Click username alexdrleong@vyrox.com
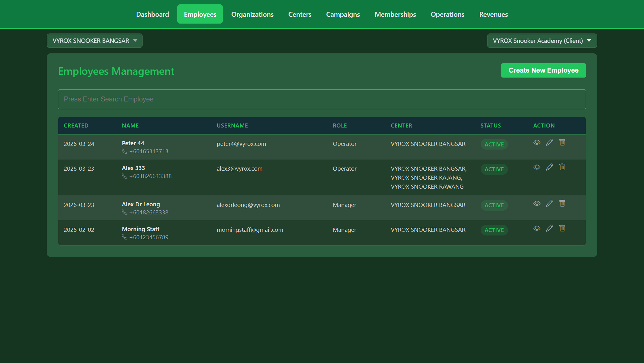644x363 pixels. 248,205
